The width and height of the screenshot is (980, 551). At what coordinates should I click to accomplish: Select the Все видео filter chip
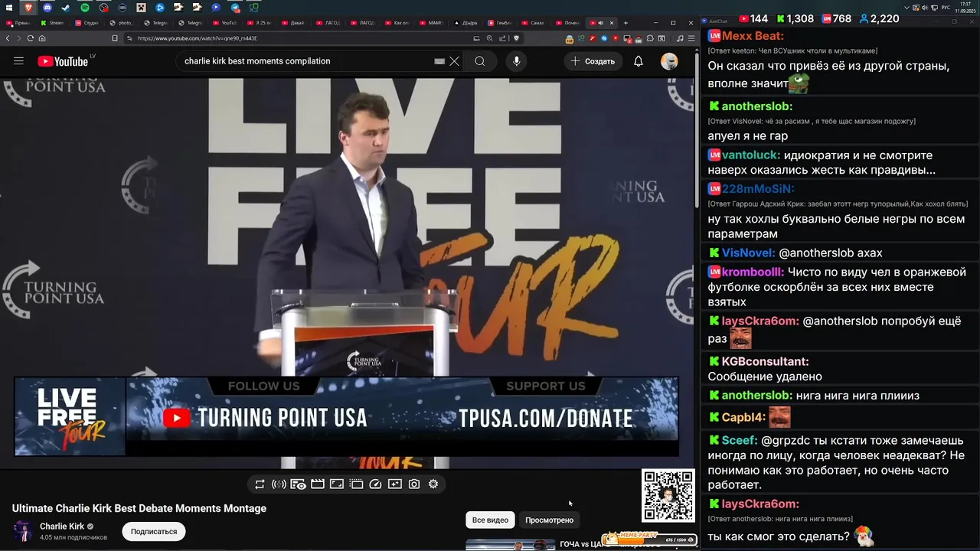(x=490, y=520)
